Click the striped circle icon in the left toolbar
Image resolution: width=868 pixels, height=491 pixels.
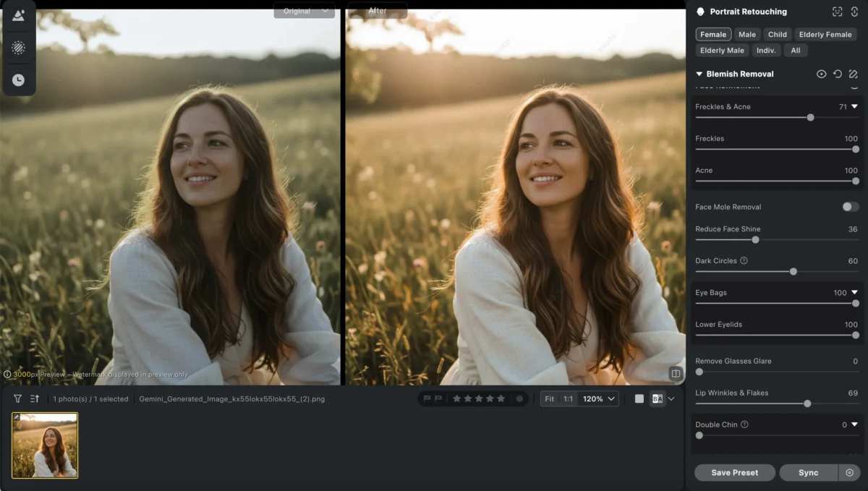(x=18, y=48)
